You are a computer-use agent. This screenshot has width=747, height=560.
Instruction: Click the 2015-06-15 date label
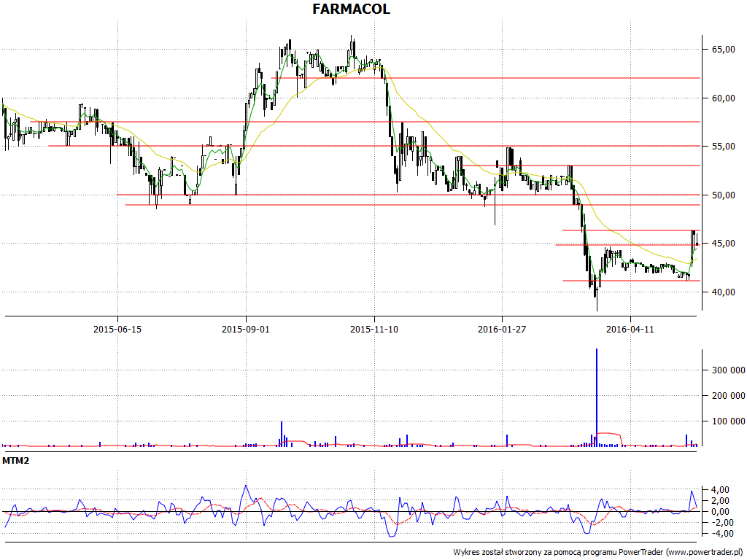[x=117, y=329]
